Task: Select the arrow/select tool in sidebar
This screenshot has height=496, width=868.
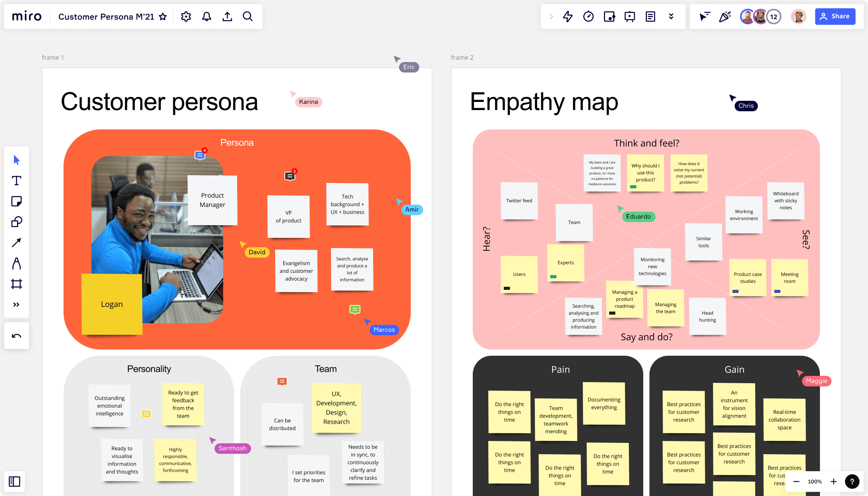Action: 16,160
